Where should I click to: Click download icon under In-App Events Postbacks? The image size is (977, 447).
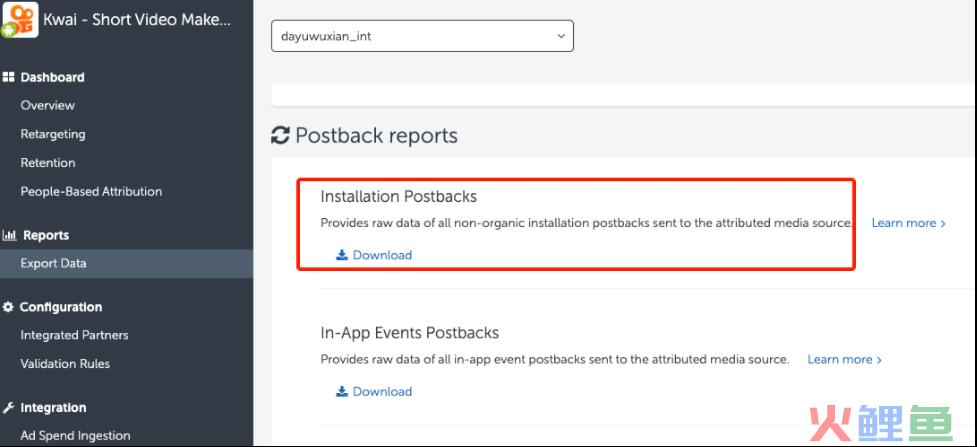(x=341, y=392)
